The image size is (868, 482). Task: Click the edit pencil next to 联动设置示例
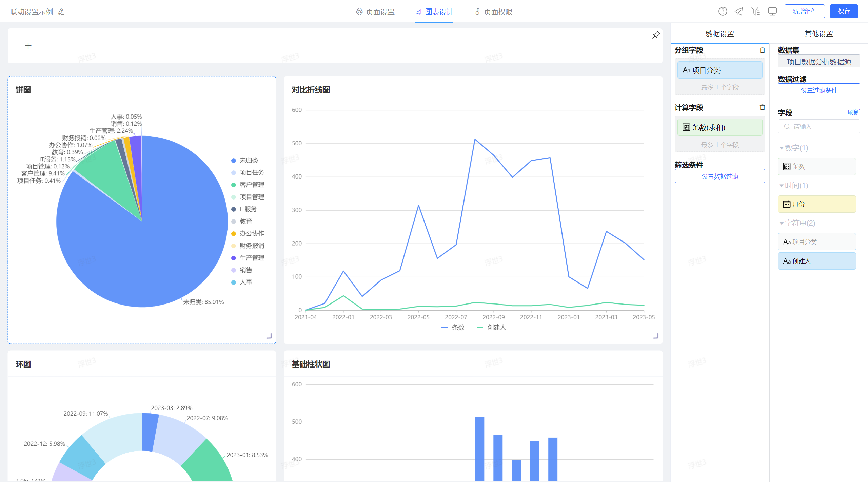tap(61, 12)
